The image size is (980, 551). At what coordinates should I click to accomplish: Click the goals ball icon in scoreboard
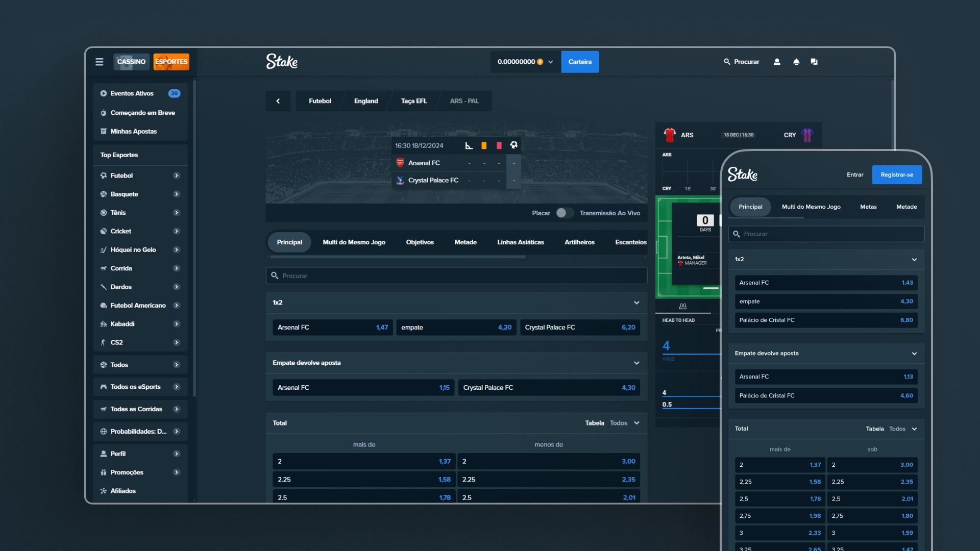click(514, 145)
